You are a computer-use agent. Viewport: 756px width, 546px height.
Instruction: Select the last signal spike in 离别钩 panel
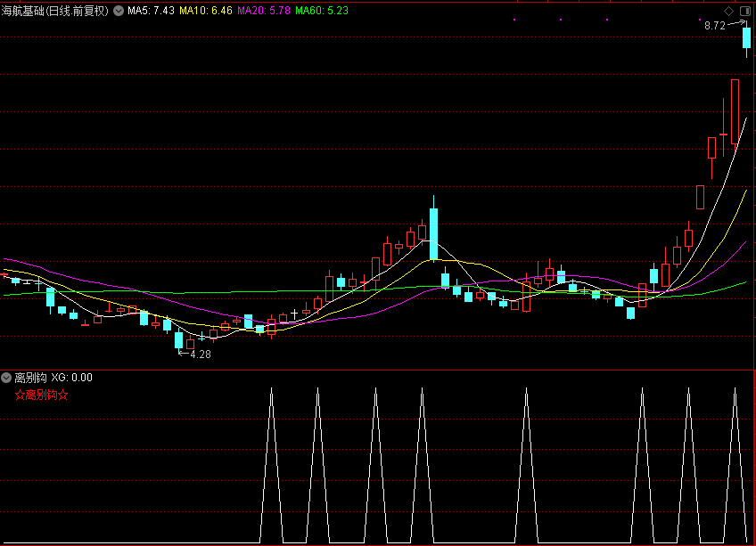[x=735, y=463]
